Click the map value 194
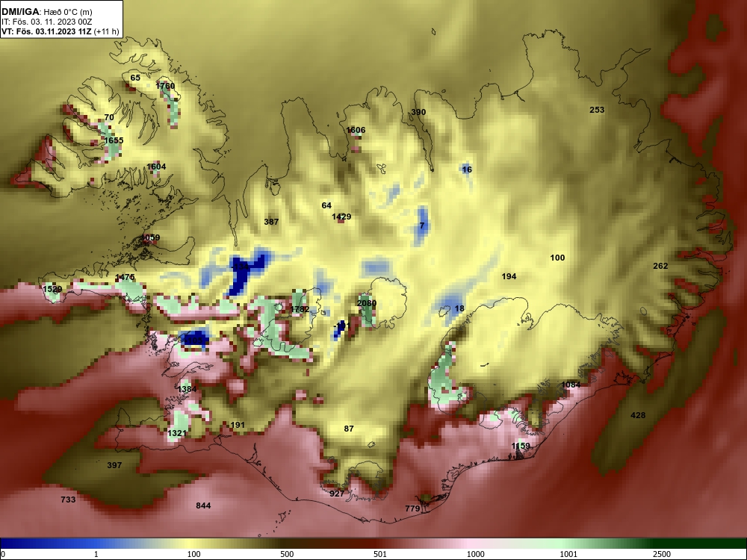 click(509, 277)
